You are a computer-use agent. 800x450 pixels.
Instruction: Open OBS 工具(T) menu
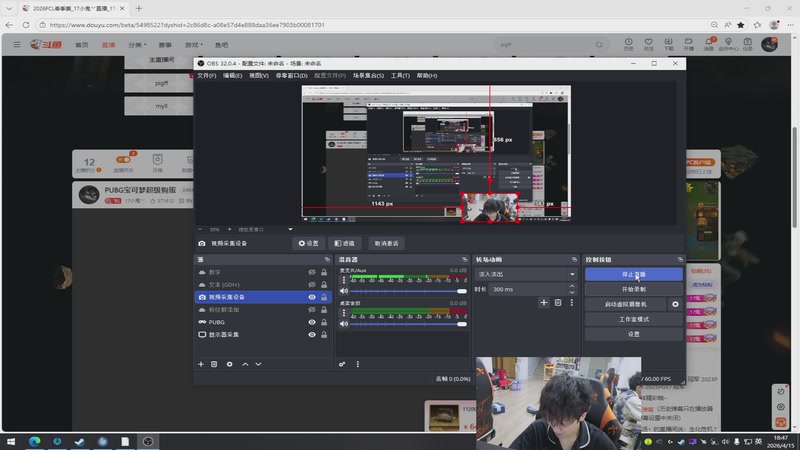tap(400, 76)
